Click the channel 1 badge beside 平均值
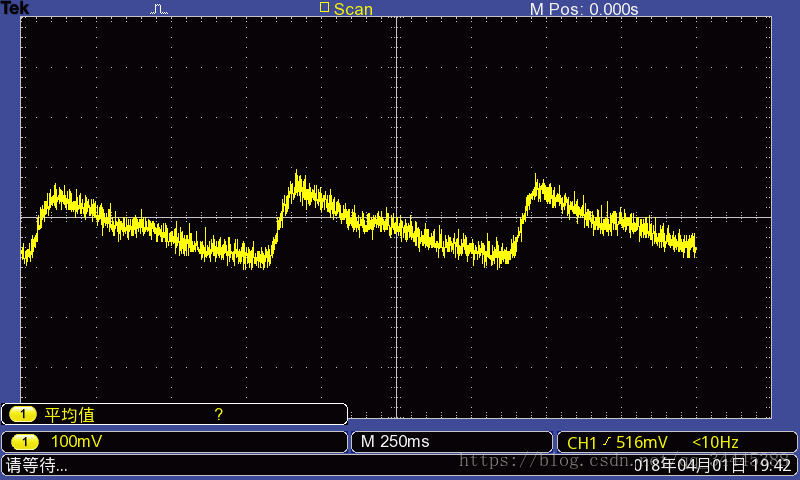Viewport: 800px width, 480px height. point(23,414)
